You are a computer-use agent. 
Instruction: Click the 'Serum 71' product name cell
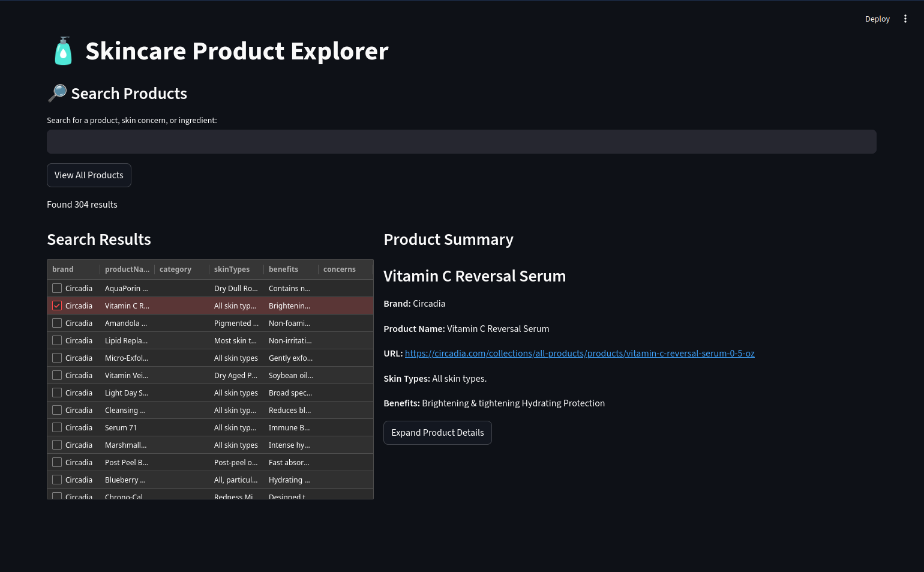pyautogui.click(x=127, y=427)
